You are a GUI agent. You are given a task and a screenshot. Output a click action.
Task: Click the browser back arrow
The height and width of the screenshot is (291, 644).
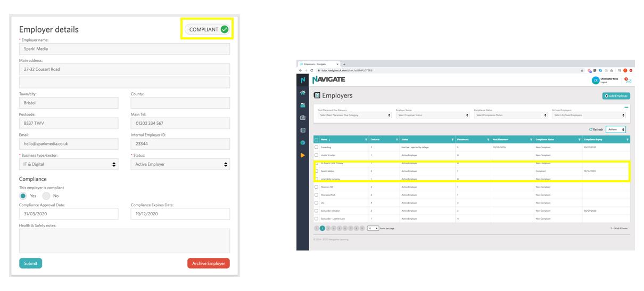300,70
